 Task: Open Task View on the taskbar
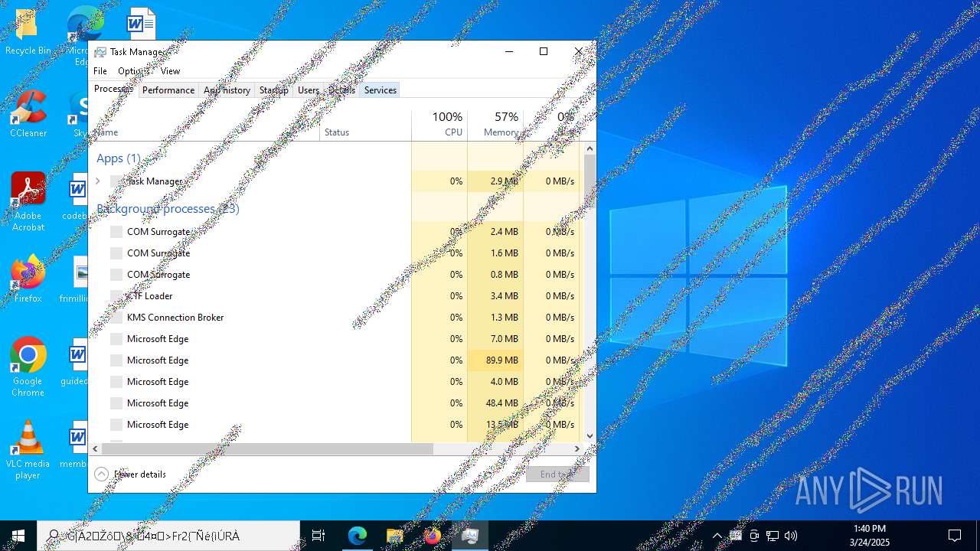pyautogui.click(x=318, y=536)
